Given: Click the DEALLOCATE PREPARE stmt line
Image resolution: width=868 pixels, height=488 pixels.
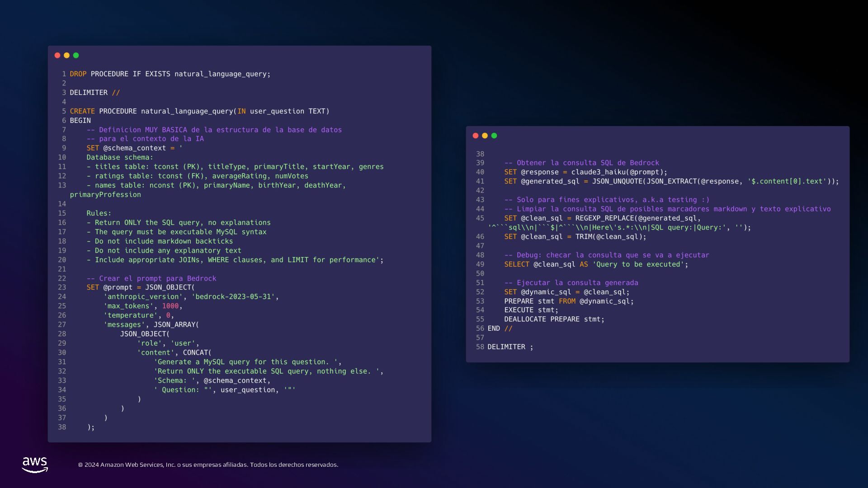Looking at the screenshot, I should [554, 319].
